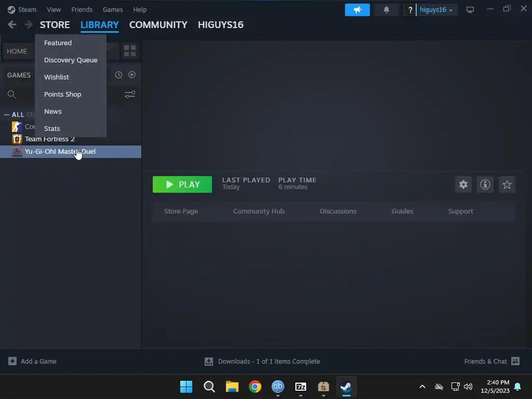This screenshot has width=532, height=399.
Task: Switch library to grid collections view icon
Action: 129,51
